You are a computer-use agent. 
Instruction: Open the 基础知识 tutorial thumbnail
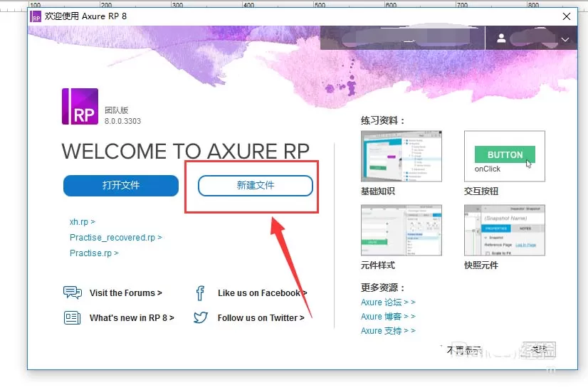pos(401,157)
